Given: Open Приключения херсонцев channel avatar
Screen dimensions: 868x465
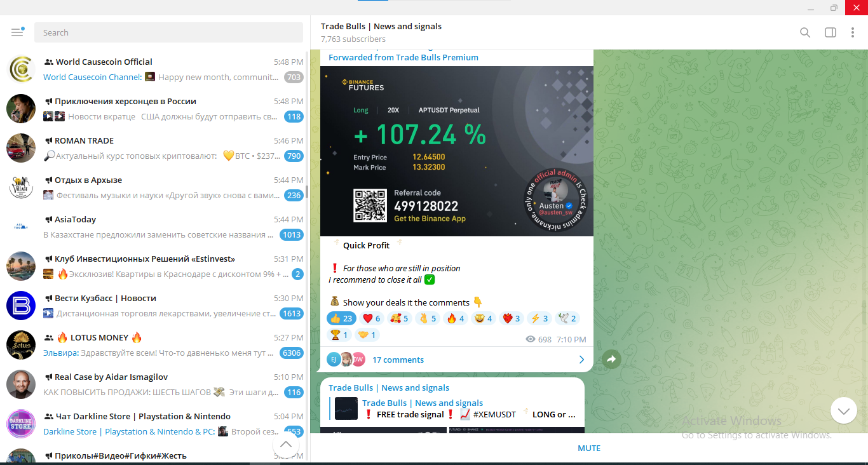Looking at the screenshot, I should click(x=21, y=109).
